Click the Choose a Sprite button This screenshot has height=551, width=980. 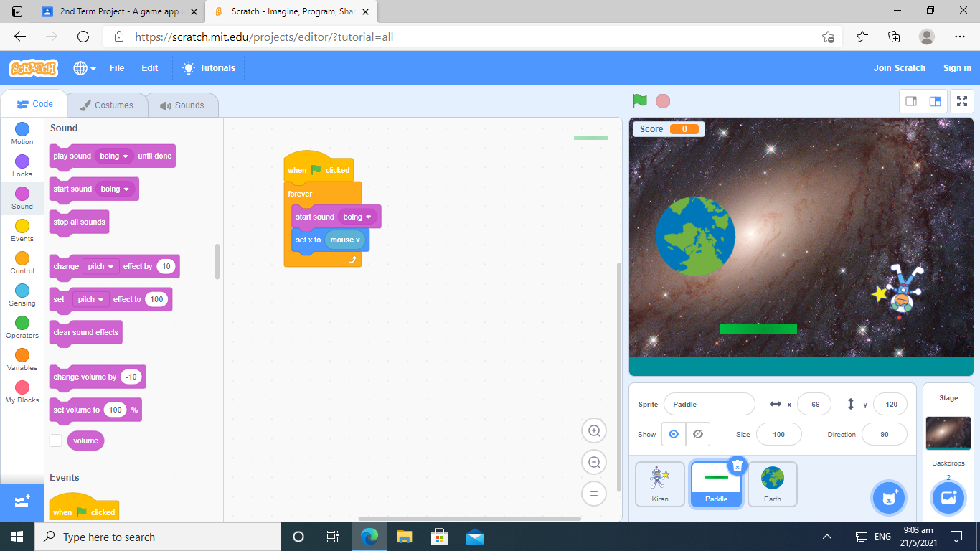coord(890,497)
